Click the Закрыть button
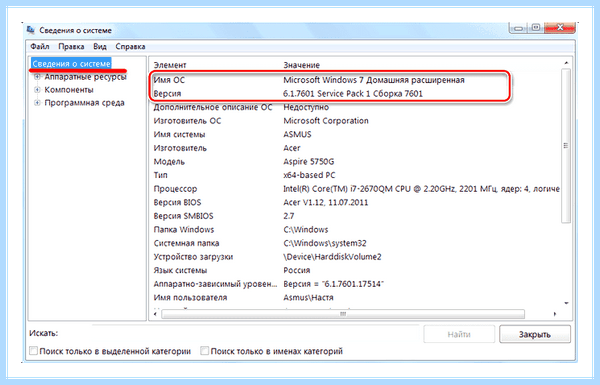Screen dimensions: 600x385 [535, 334]
